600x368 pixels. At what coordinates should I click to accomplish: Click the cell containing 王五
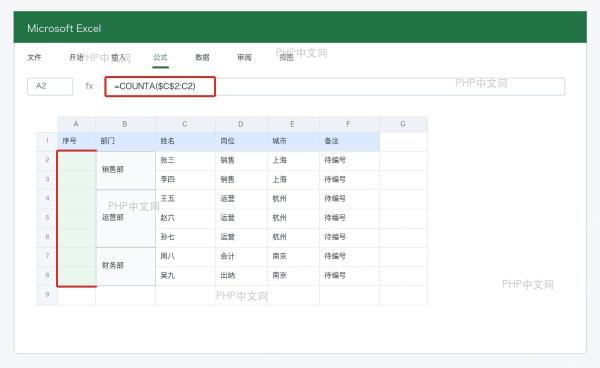[x=185, y=199]
